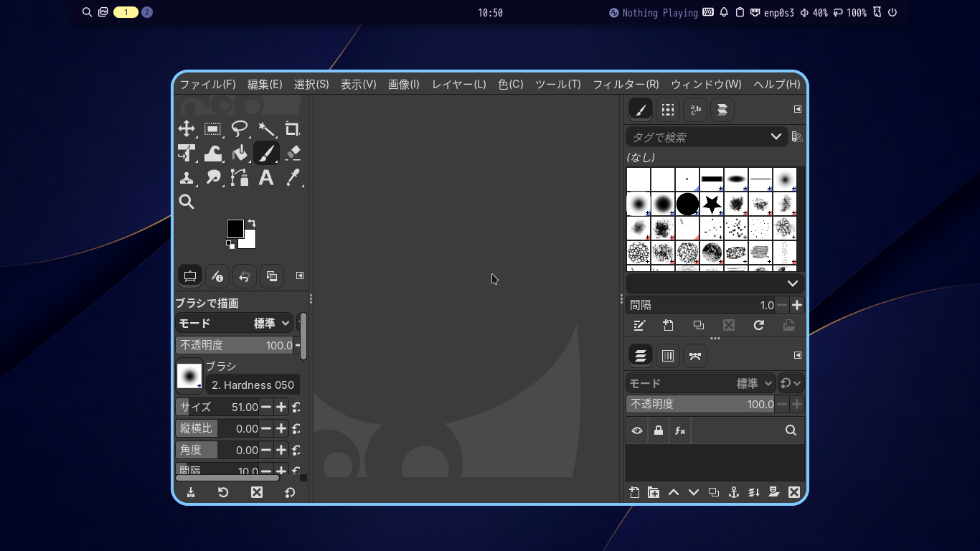Create a new layer group

click(654, 492)
